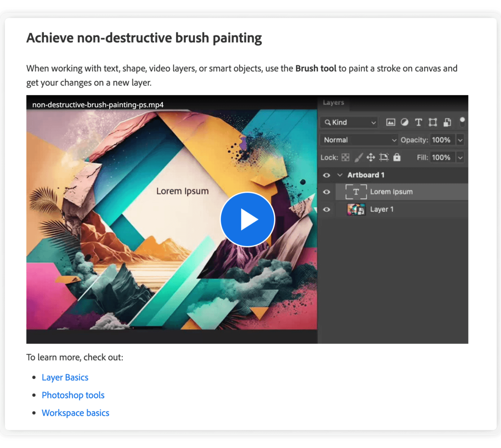Filter for pixel layers icon
Screen dimensions: 501x448
click(391, 122)
